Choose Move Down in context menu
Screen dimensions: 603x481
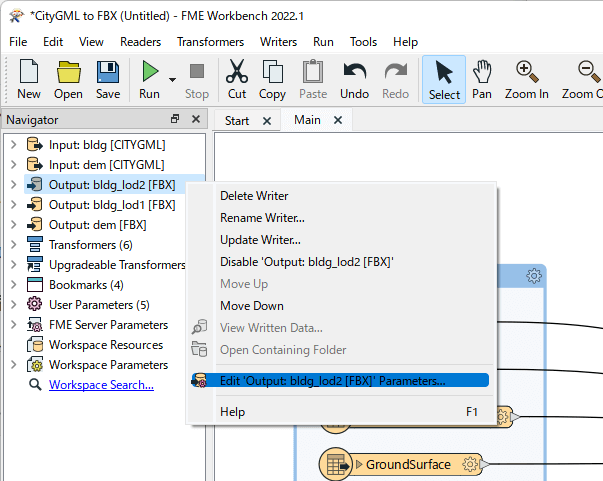[252, 306]
